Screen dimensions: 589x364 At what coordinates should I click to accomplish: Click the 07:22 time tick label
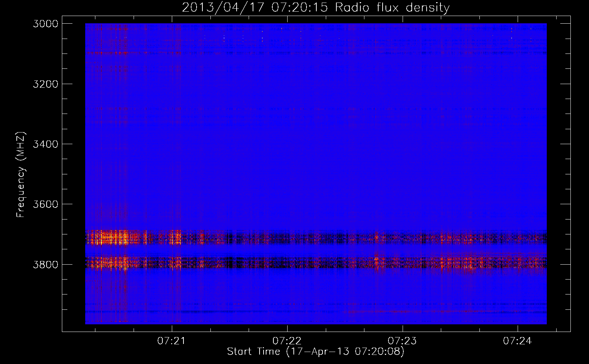[287, 341]
